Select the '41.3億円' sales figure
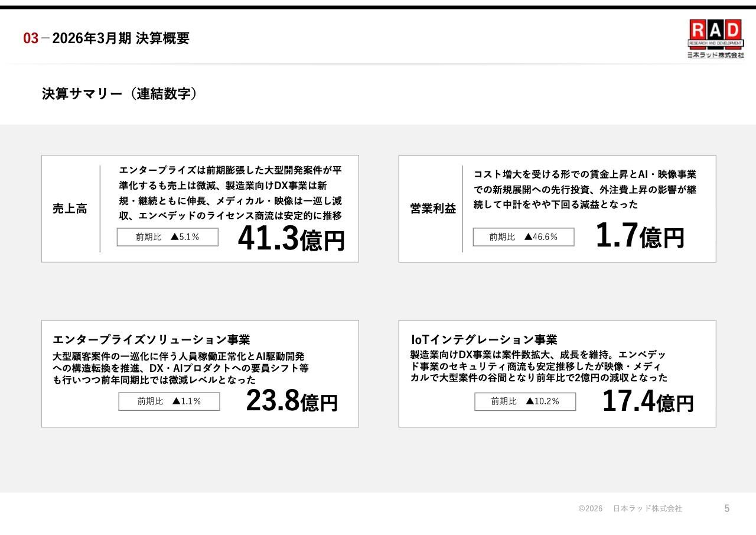Screen dimensions: 756x535 [x=291, y=238]
